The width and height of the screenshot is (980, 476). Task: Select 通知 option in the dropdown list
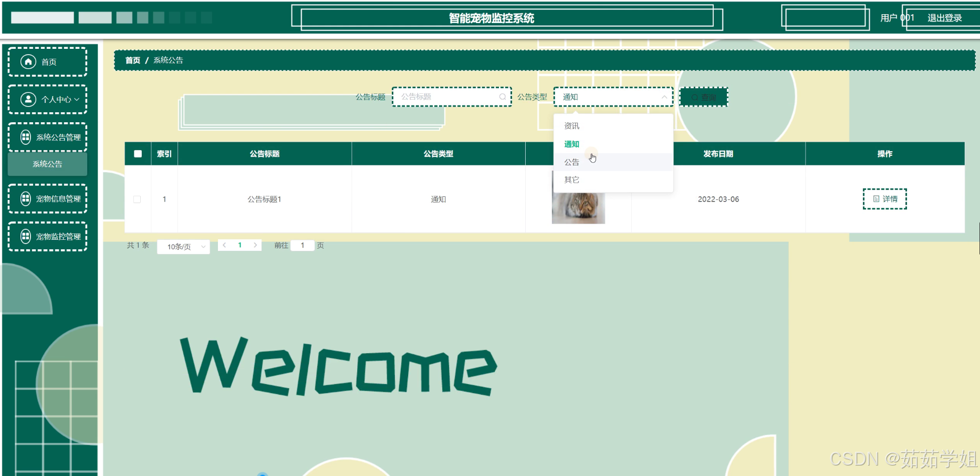click(x=613, y=144)
